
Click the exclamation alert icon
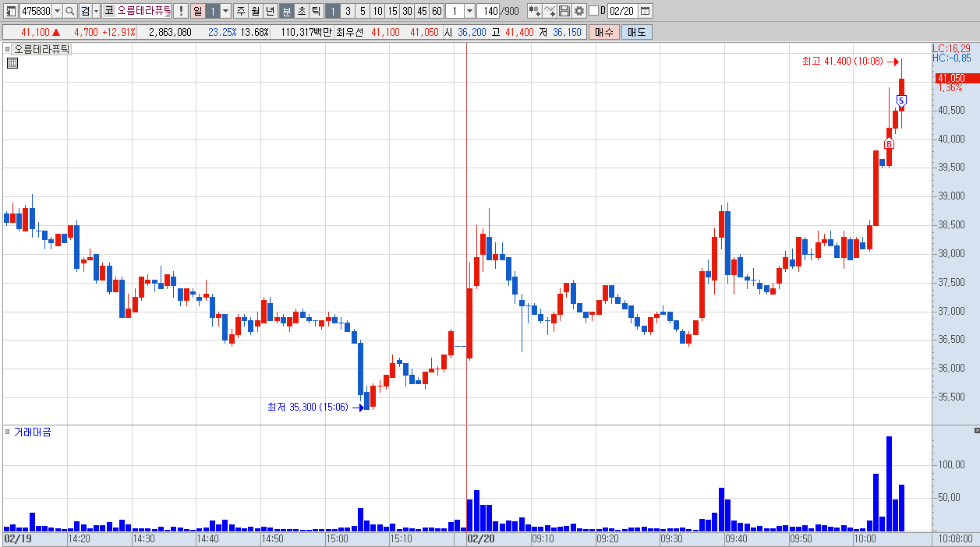pyautogui.click(x=180, y=11)
